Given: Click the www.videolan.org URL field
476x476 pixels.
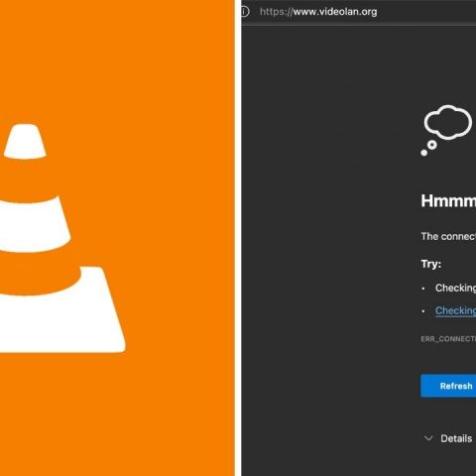Looking at the screenshot, I should 318,12.
